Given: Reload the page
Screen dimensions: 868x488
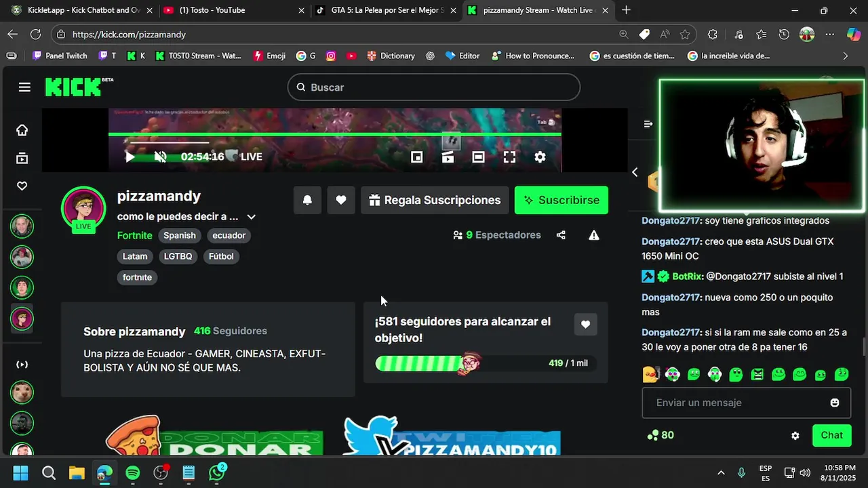Looking at the screenshot, I should click(x=36, y=34).
